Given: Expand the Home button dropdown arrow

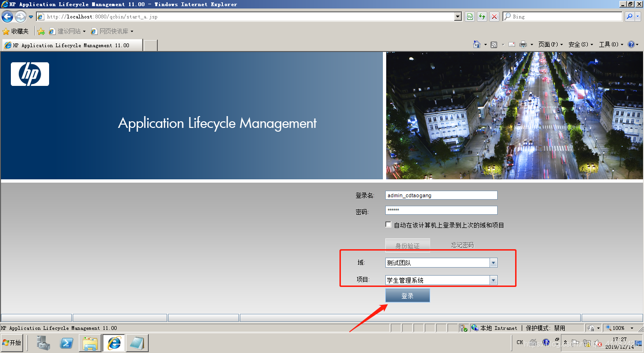Looking at the screenshot, I should tap(485, 44).
